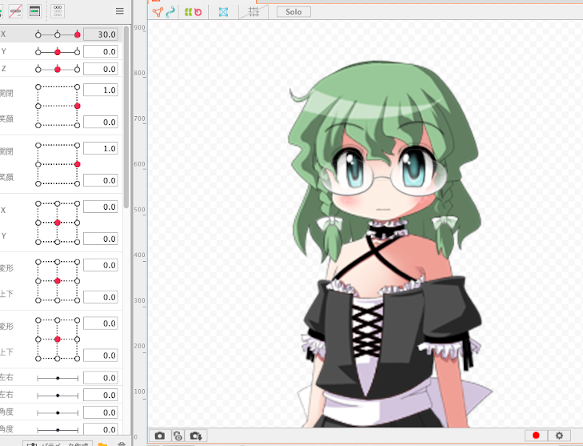Click red center point of X/Y grid

click(x=57, y=223)
